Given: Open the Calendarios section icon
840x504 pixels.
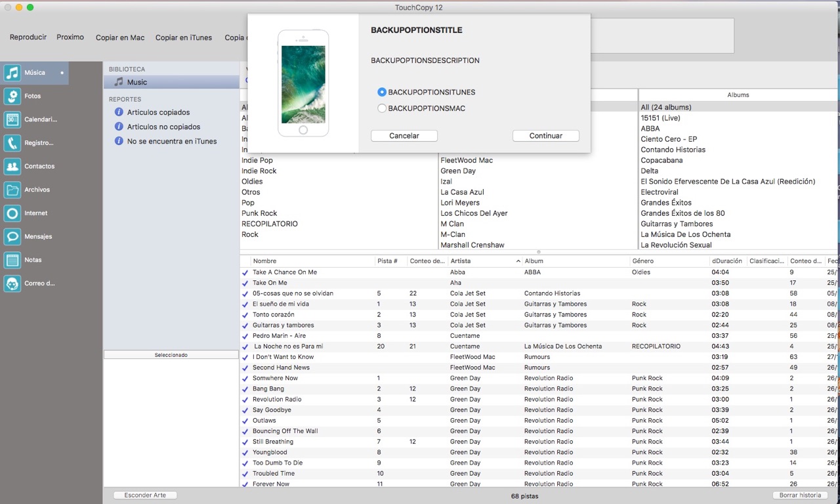Looking at the screenshot, I should [12, 119].
